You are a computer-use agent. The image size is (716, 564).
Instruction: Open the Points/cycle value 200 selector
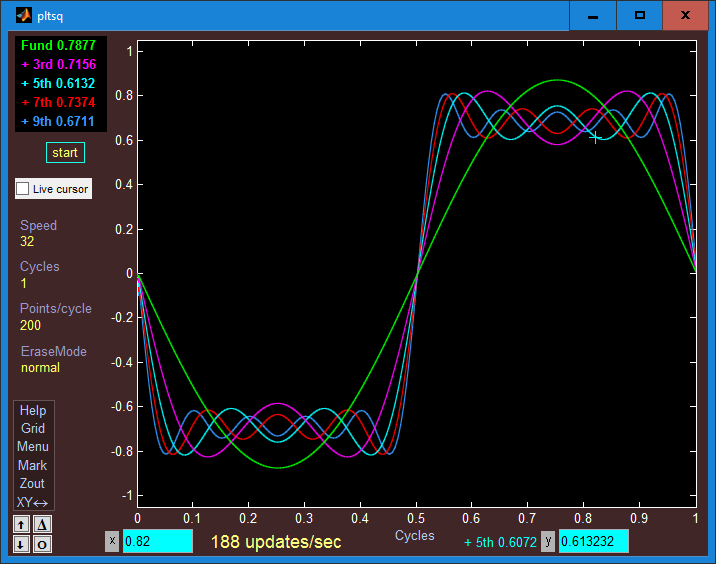click(x=31, y=326)
